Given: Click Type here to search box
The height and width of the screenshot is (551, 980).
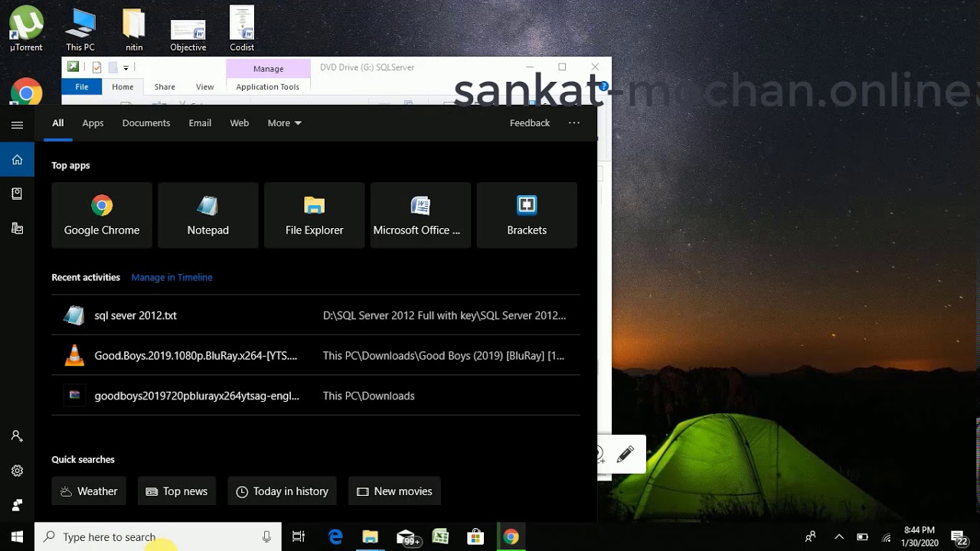Looking at the screenshot, I should coord(158,537).
